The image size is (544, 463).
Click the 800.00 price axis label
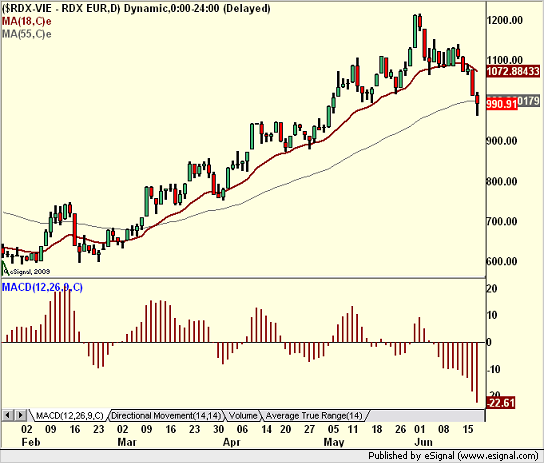(x=502, y=181)
